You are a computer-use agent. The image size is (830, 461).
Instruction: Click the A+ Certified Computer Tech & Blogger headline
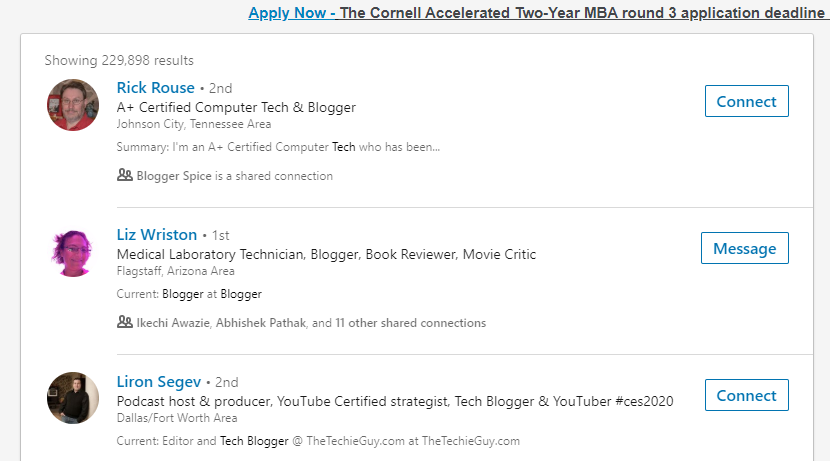236,107
